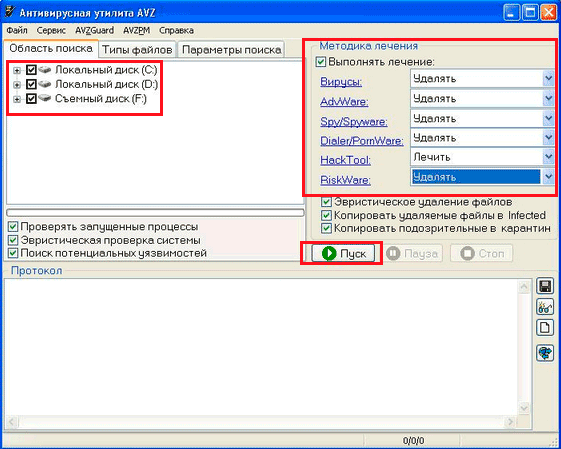Switch to the Типы файлов tab
The width and height of the screenshot is (561, 449).
[x=137, y=50]
